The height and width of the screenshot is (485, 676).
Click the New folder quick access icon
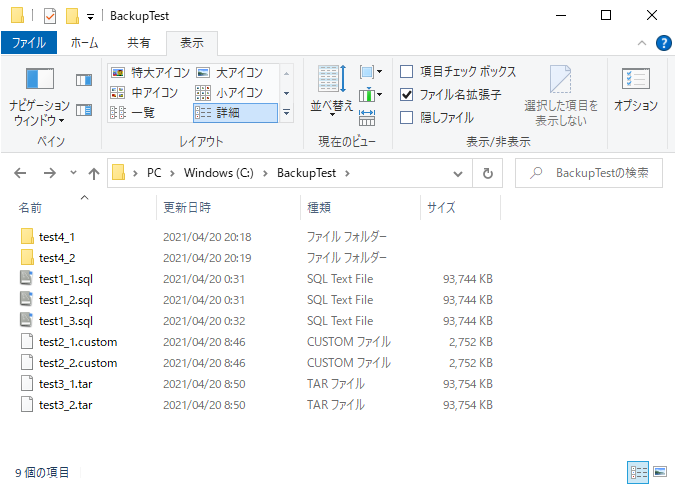72,16
